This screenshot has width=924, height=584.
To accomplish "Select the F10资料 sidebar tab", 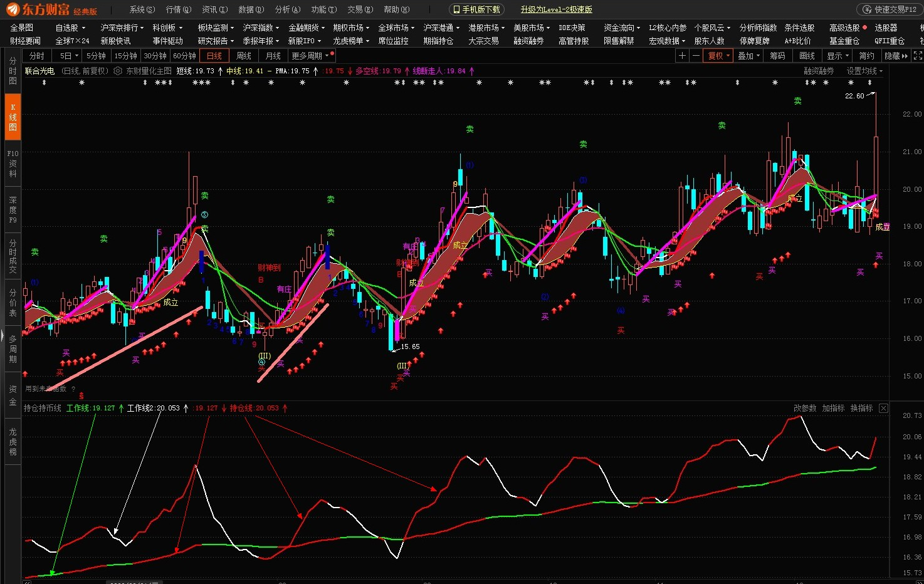I will [x=13, y=163].
